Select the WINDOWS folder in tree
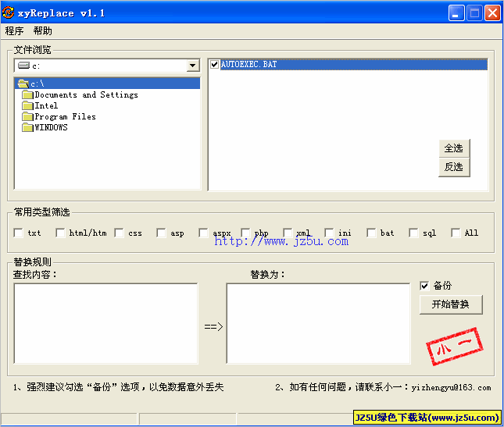The height and width of the screenshot is (427, 504). coord(51,127)
